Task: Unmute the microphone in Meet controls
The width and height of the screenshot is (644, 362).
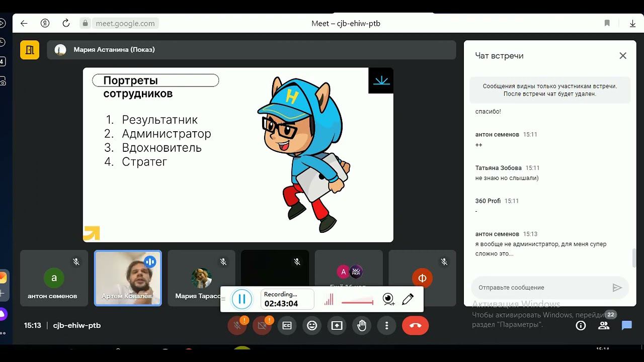Action: [x=237, y=325]
